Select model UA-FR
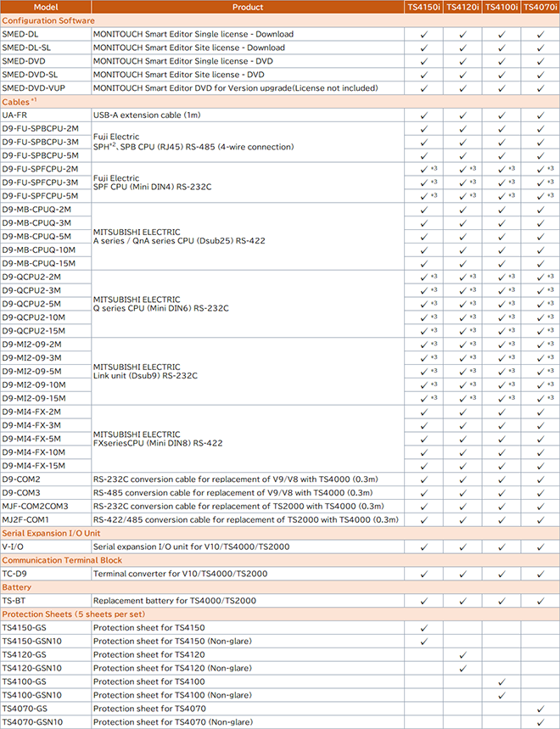 [14, 115]
